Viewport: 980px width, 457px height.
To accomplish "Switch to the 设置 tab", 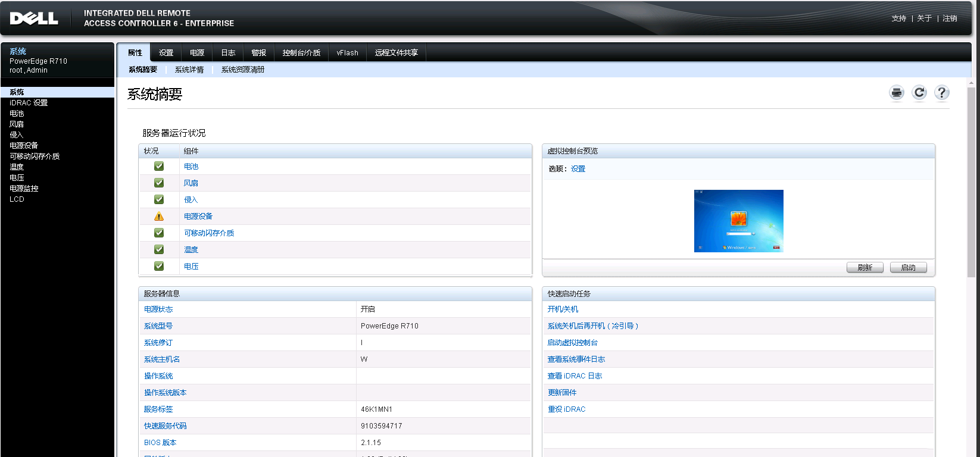I will (x=166, y=53).
